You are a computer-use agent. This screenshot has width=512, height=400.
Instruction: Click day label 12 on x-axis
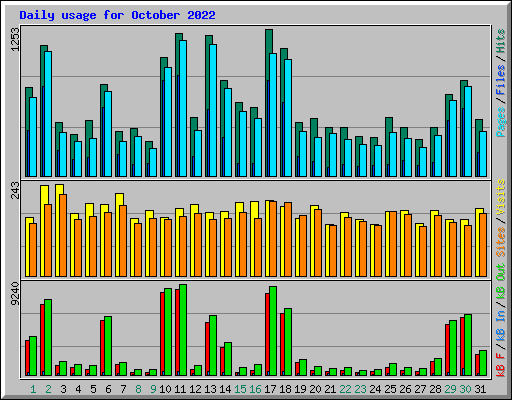point(195,389)
